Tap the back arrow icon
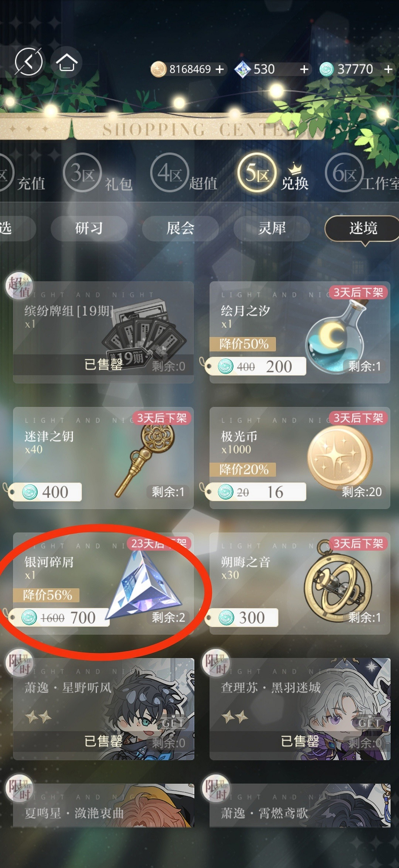 [28, 61]
